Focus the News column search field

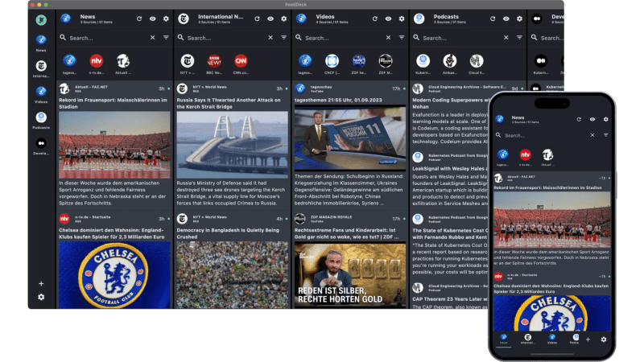(x=107, y=38)
